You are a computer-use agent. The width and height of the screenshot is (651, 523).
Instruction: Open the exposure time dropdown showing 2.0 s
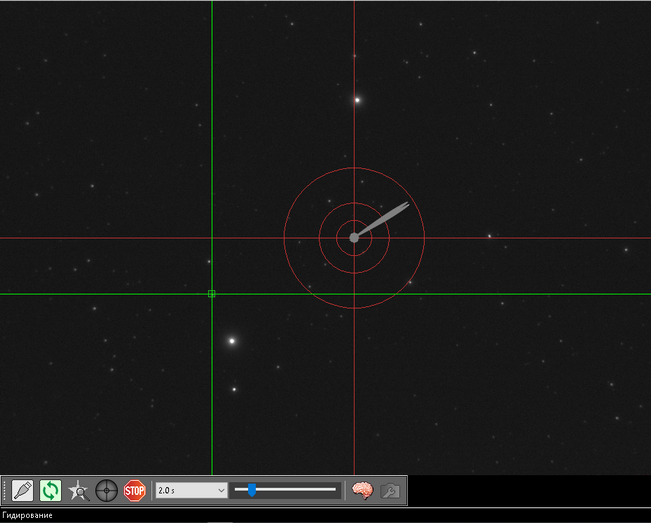coord(191,491)
